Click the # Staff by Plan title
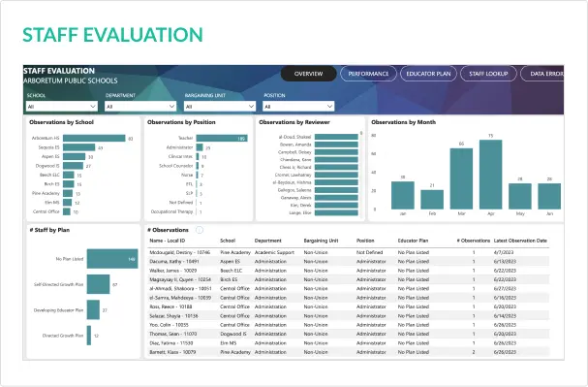 (49, 230)
